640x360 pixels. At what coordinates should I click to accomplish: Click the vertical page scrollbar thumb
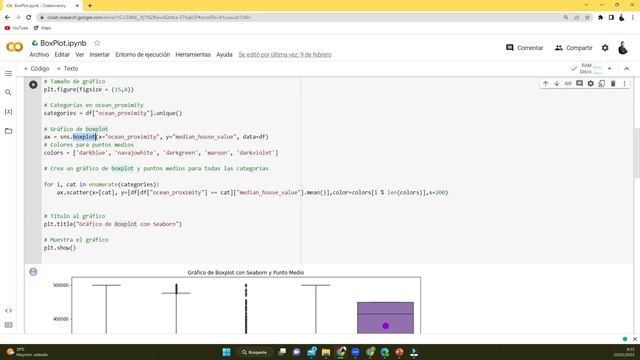[x=637, y=153]
